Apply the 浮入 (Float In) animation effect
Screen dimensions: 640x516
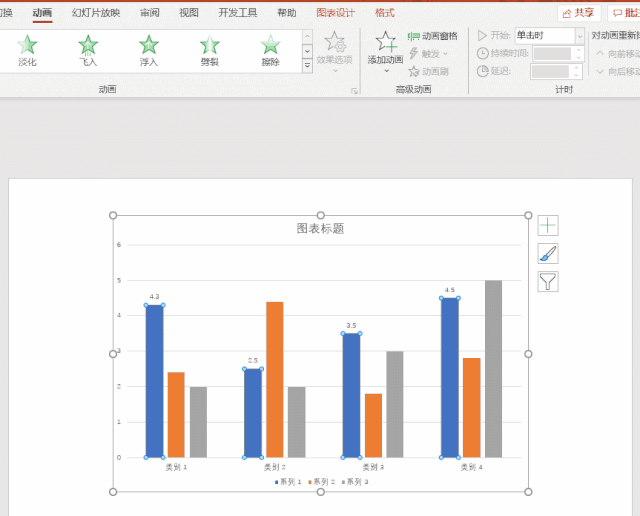coord(149,50)
